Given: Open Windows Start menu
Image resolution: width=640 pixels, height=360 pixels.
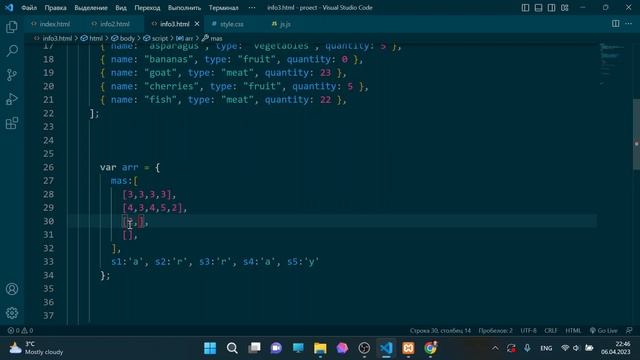Looking at the screenshot, I should tap(210, 348).
